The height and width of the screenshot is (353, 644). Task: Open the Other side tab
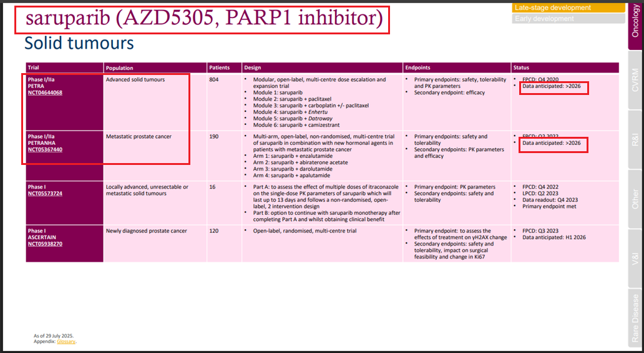pyautogui.click(x=635, y=199)
